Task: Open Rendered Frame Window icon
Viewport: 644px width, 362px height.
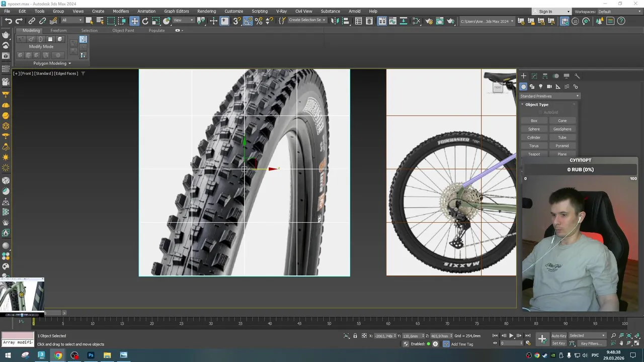Action: [x=440, y=21]
